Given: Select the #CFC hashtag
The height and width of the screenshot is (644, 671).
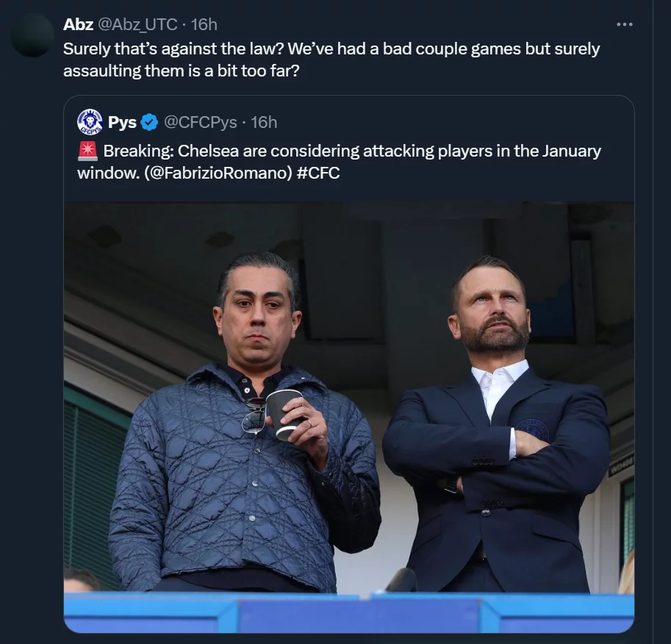Looking at the screenshot, I should (319, 173).
